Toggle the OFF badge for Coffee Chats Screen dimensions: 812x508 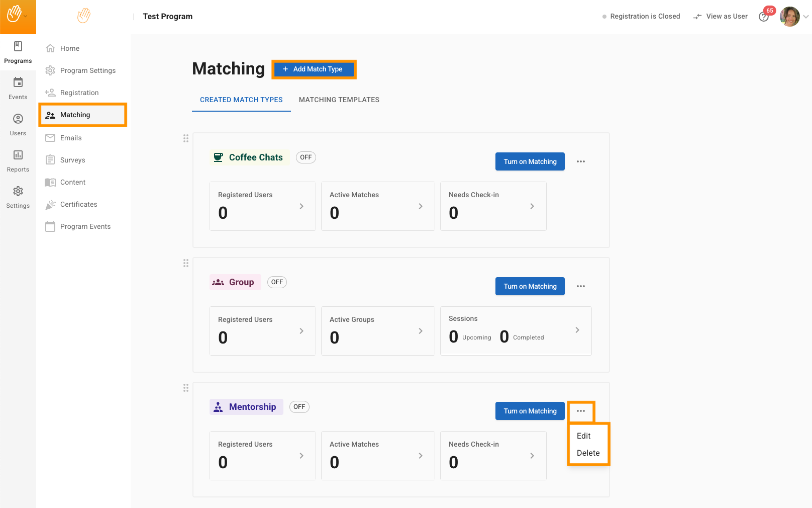(306, 157)
